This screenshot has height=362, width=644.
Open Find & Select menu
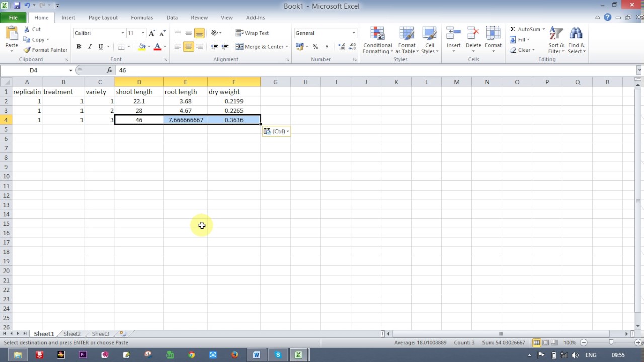pyautogui.click(x=576, y=40)
